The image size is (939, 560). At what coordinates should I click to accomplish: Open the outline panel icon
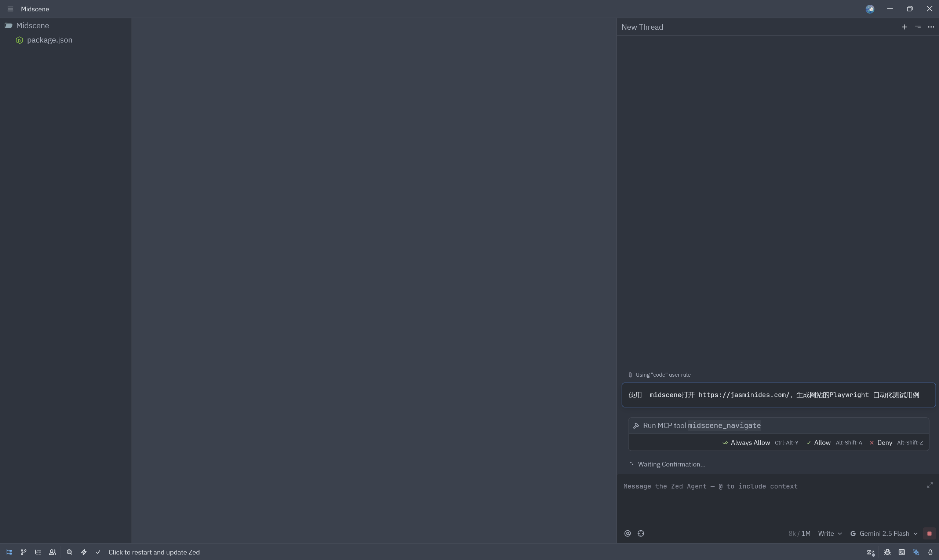pyautogui.click(x=38, y=552)
